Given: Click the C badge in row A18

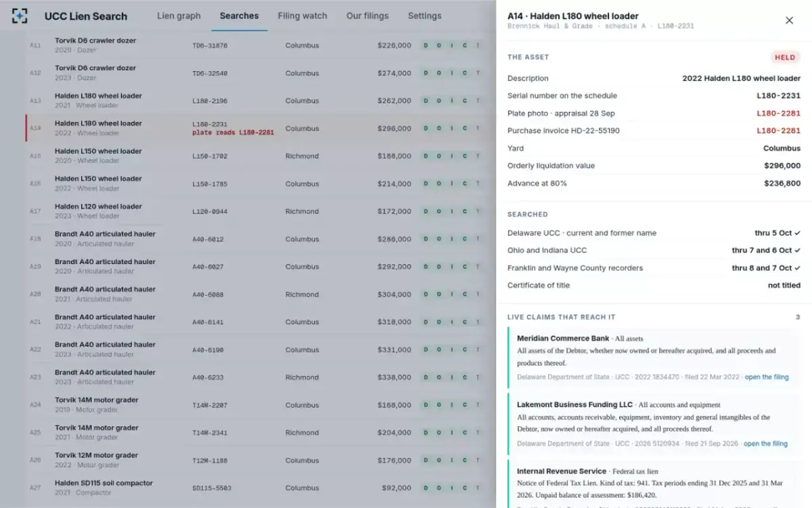Looking at the screenshot, I should tap(465, 239).
